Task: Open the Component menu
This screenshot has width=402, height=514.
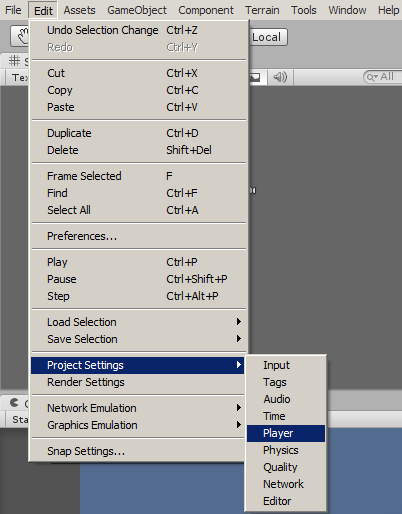Action: (206, 10)
